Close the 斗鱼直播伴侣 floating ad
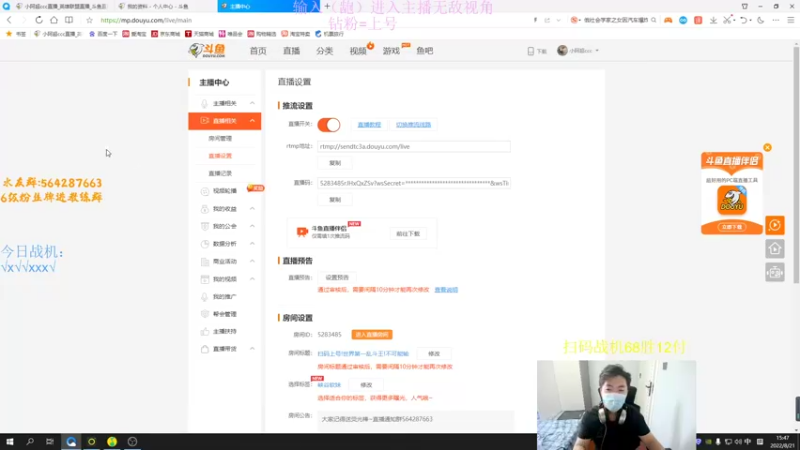 coord(767,147)
